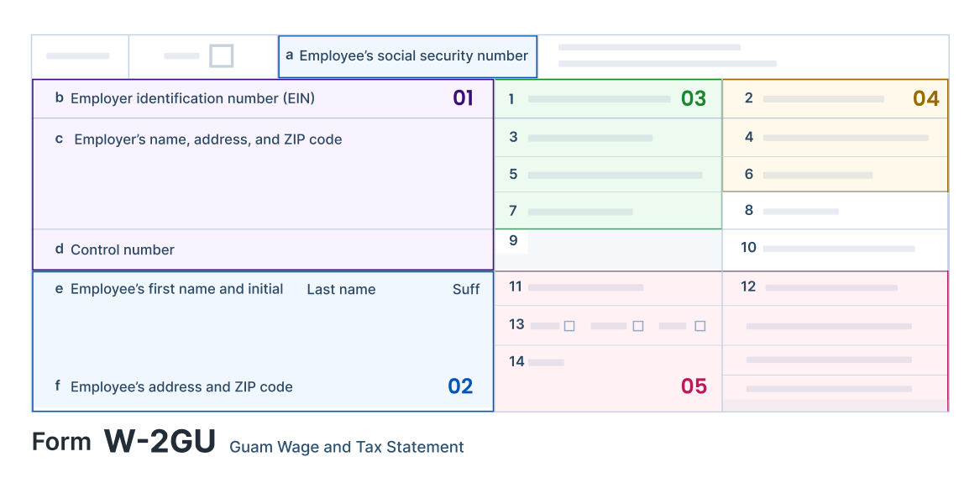Click box 6 field
Viewport: 980px width, 483px height.
point(835,175)
